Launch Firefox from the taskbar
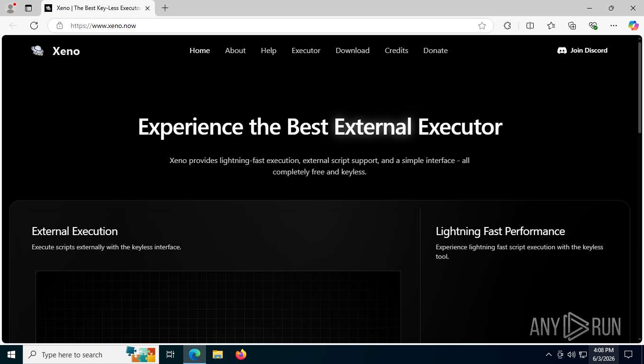644x364 pixels. [241, 355]
